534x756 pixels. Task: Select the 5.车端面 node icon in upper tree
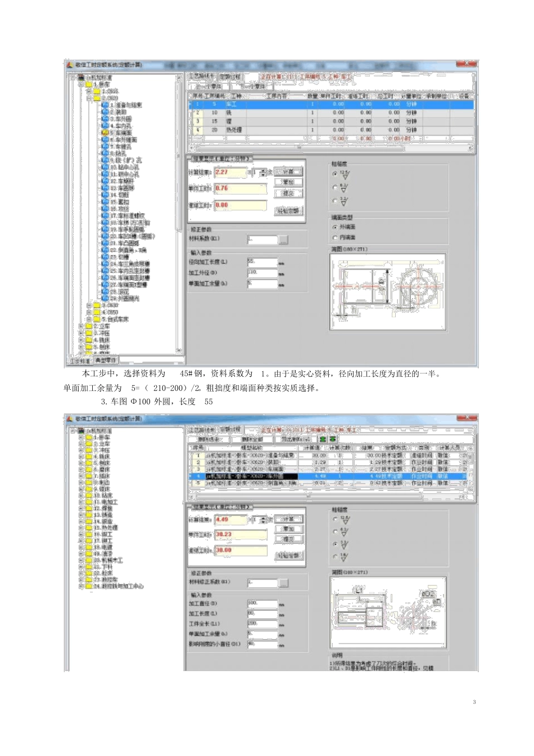(x=105, y=133)
